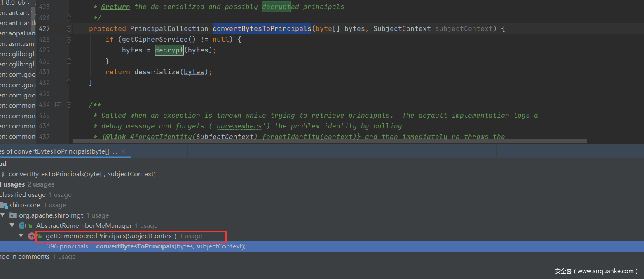
Task: Close the find usages tab
Action: pyautogui.click(x=123, y=151)
